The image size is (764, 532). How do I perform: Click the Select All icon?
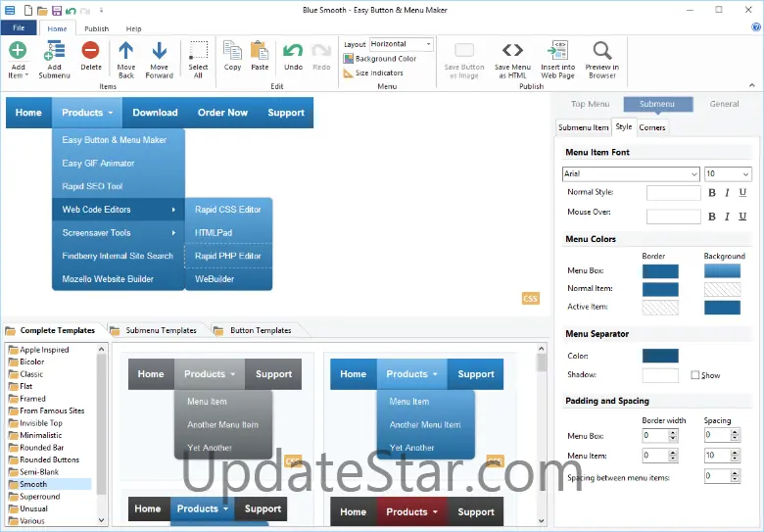tap(198, 50)
